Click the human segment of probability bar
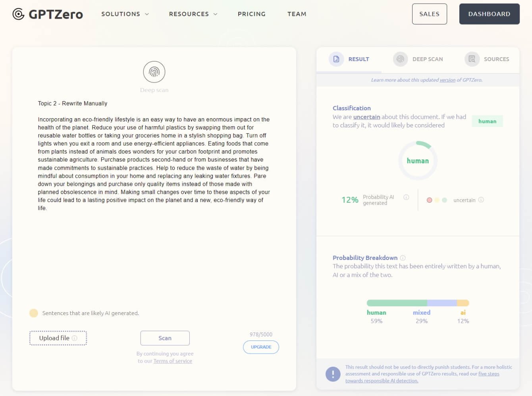 [396, 303]
